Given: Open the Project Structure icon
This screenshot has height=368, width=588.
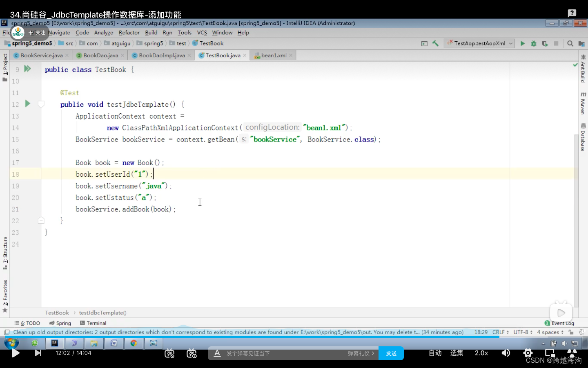Looking at the screenshot, I should click(x=581, y=43).
